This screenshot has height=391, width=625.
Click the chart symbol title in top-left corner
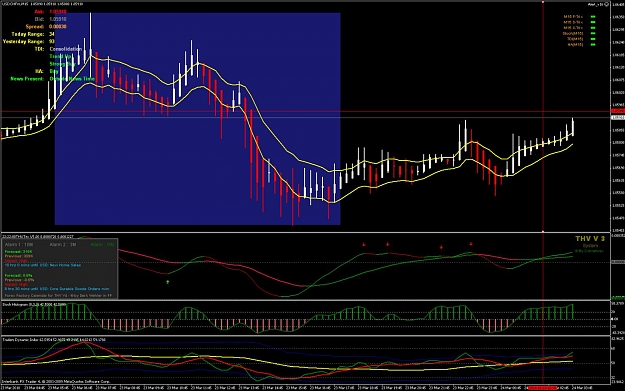(42, 4)
